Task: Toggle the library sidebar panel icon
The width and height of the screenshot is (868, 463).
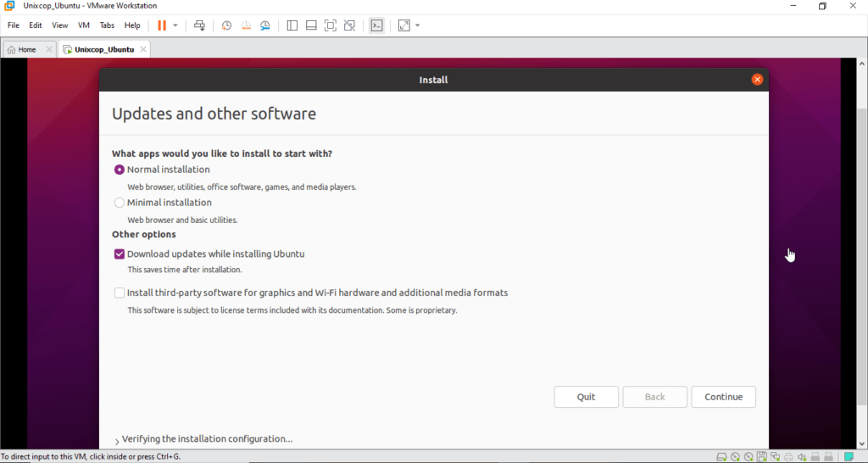Action: 292,25
